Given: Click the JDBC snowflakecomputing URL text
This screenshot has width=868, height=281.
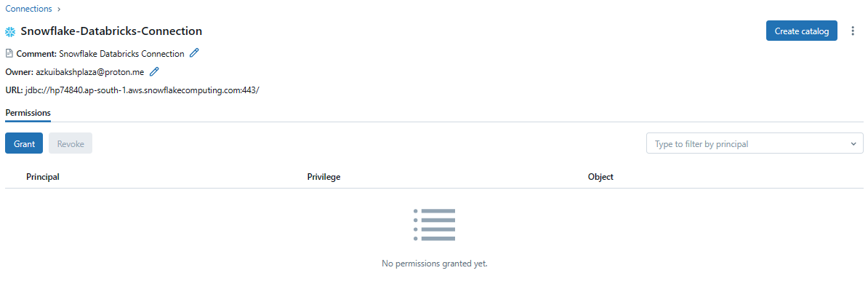Looking at the screenshot, I should [142, 90].
